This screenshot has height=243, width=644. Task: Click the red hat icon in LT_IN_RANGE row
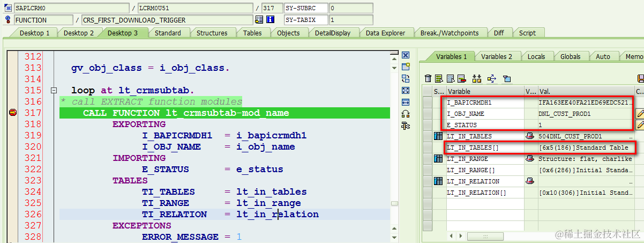click(530, 159)
